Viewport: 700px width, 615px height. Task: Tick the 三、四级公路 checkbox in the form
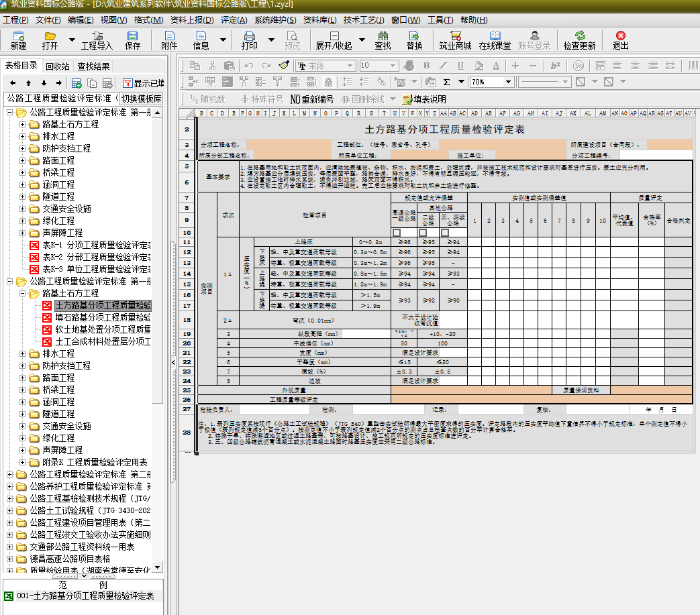point(445,232)
